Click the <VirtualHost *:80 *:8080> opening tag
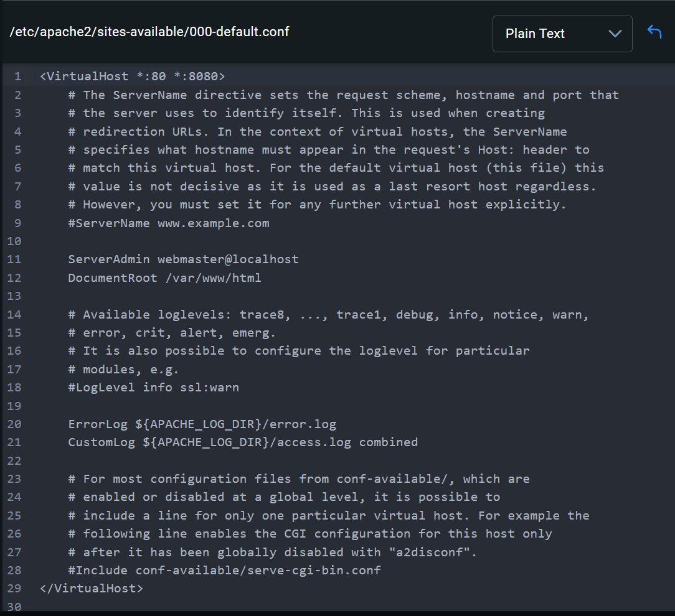Image resolution: width=675 pixels, height=616 pixels. click(132, 77)
